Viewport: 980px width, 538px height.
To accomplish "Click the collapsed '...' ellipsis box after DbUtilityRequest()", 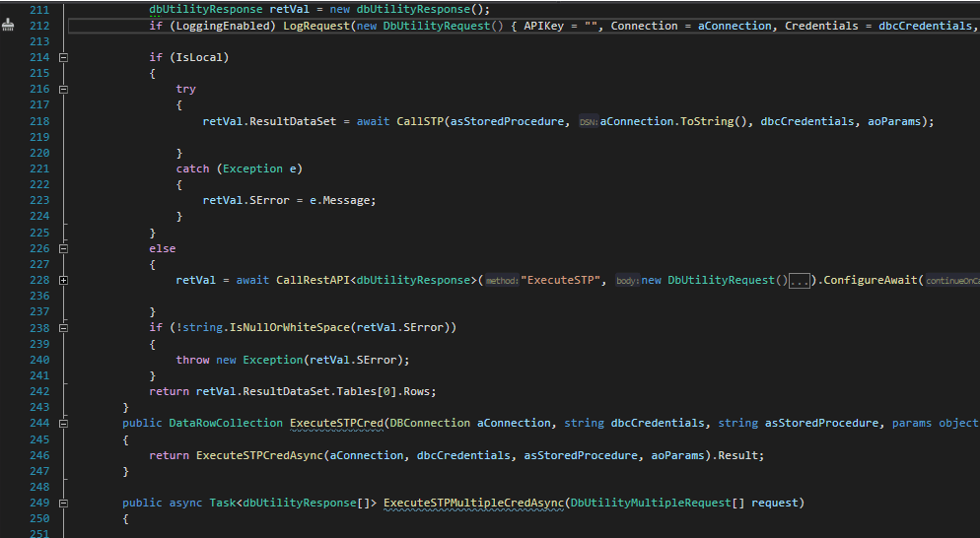I will (800, 281).
